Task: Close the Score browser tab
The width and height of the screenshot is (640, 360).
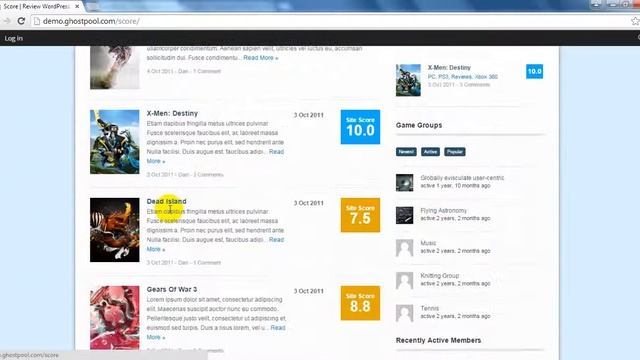Action: click(77, 7)
